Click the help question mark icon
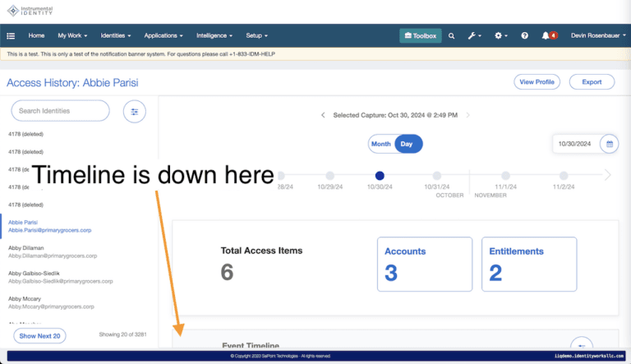Image resolution: width=631 pixels, height=364 pixels. 524,36
